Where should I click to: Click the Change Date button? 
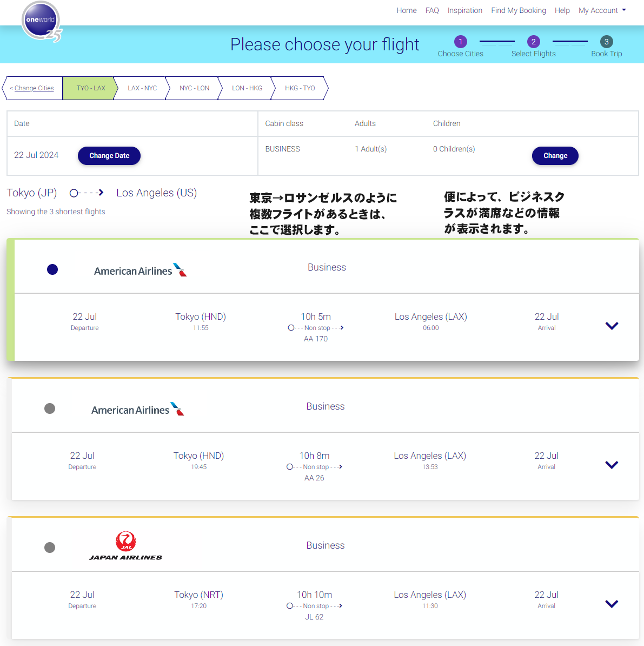click(x=109, y=156)
